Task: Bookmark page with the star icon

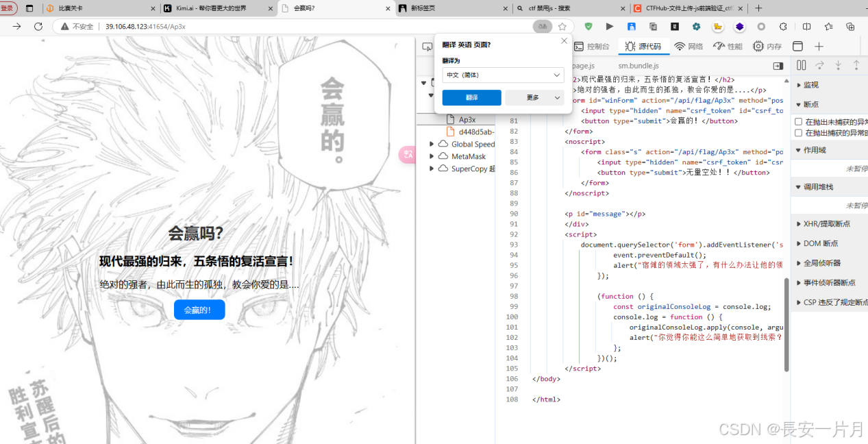Action: [562, 26]
